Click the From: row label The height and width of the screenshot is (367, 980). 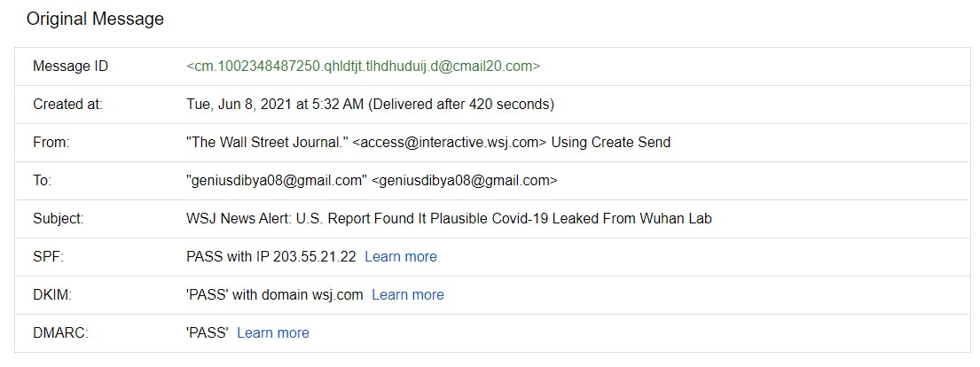[x=51, y=143]
